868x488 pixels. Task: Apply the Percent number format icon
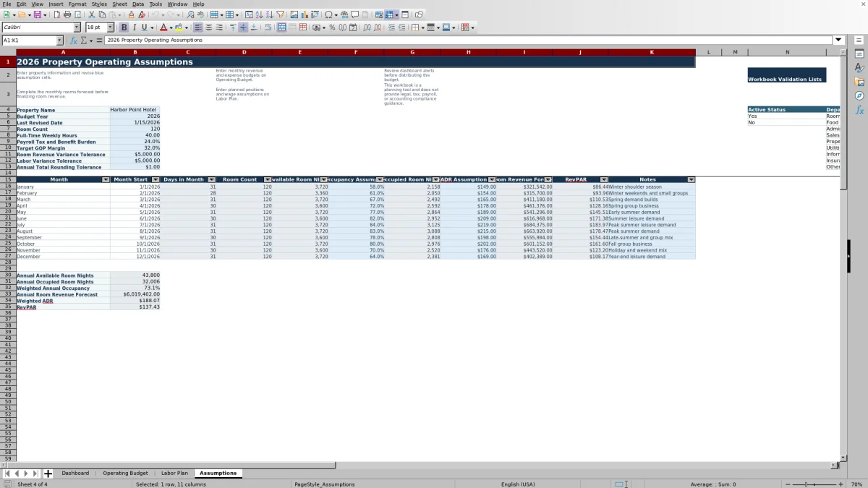point(332,27)
